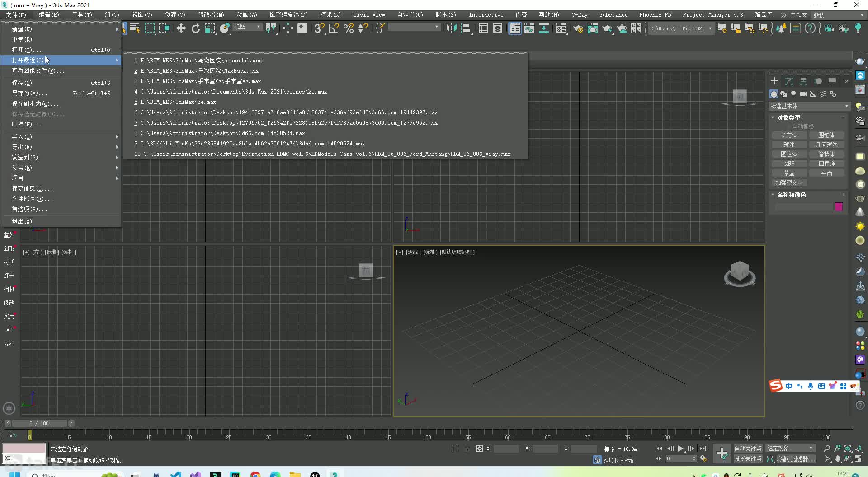The width and height of the screenshot is (868, 477).
Task: Click the 平面 plane button
Action: [x=826, y=173]
